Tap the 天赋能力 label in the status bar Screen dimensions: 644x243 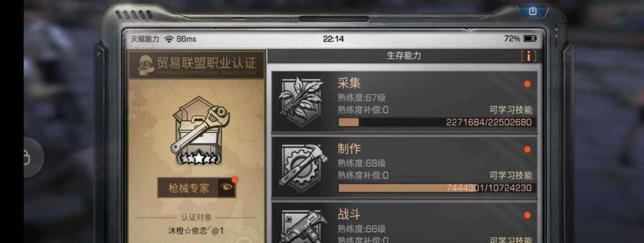pyautogui.click(x=145, y=39)
